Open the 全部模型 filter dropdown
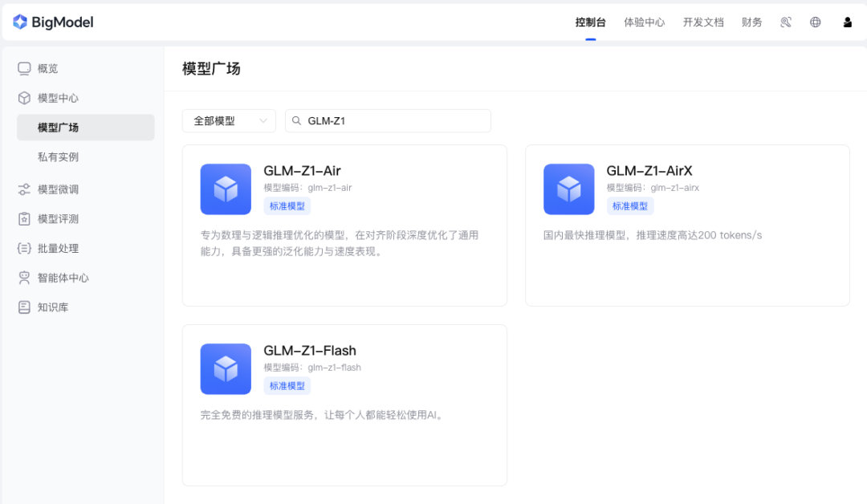The image size is (867, 504). point(229,120)
